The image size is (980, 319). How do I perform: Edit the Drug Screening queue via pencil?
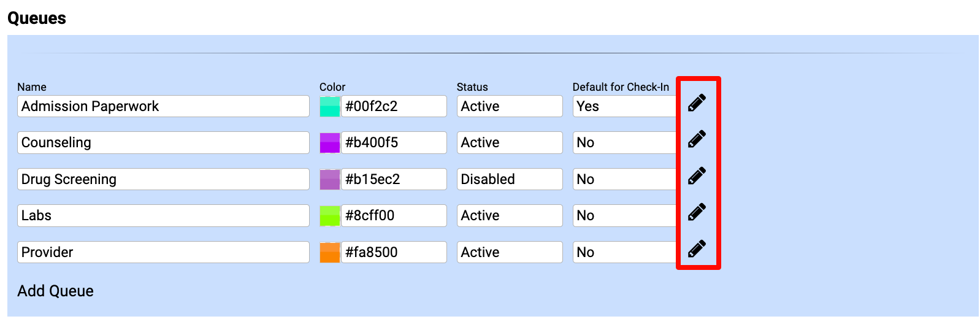[697, 176]
